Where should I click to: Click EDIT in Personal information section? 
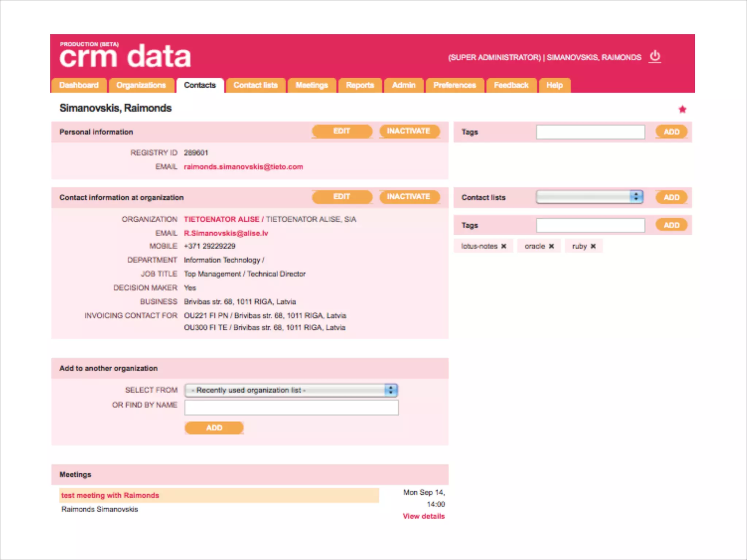[x=342, y=131]
